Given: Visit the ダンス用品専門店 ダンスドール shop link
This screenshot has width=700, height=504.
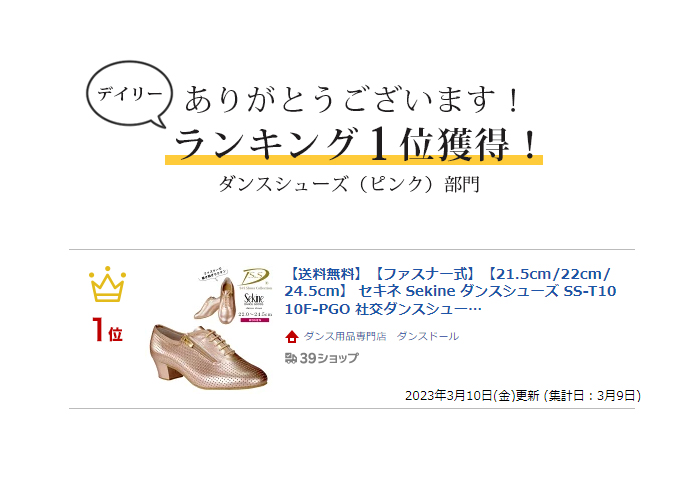Looking at the screenshot, I should click(381, 336).
